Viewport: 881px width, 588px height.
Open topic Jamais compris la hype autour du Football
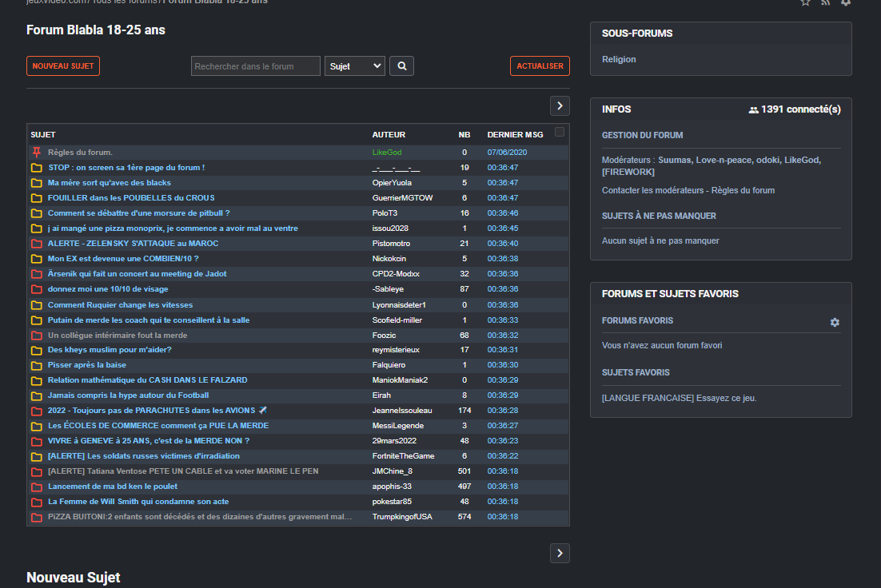128,395
